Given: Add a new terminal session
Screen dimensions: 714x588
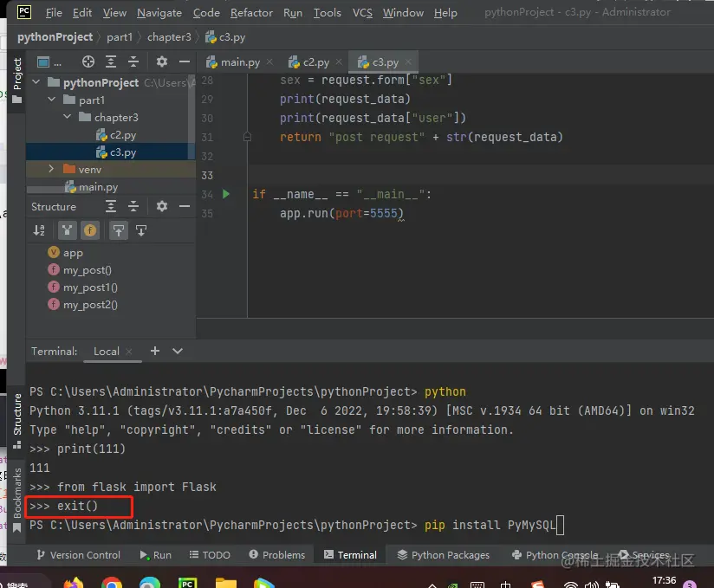Looking at the screenshot, I should [155, 351].
